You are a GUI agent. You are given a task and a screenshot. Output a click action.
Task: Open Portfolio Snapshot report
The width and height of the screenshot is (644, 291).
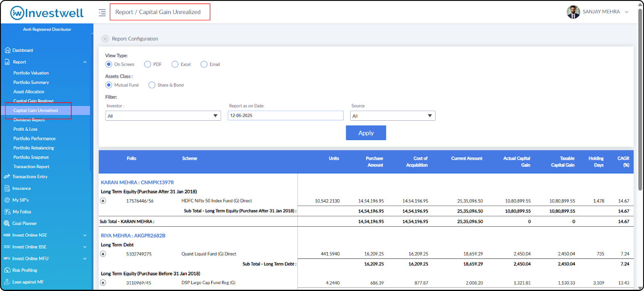click(x=31, y=157)
